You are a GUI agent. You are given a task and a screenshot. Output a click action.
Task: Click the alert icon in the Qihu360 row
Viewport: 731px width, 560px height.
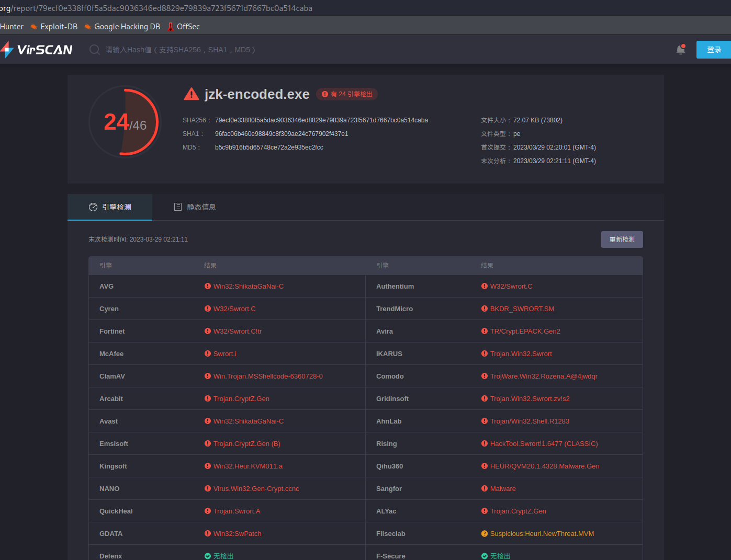[x=485, y=466]
